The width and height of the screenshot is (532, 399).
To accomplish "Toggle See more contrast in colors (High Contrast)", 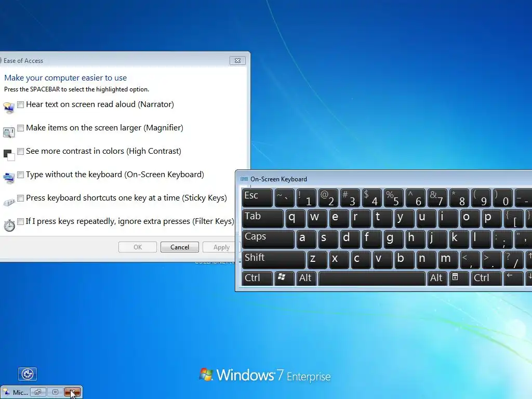I will tap(21, 151).
